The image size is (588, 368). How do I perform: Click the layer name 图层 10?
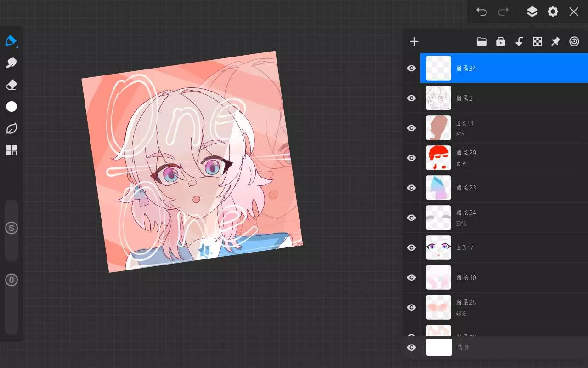click(x=466, y=277)
